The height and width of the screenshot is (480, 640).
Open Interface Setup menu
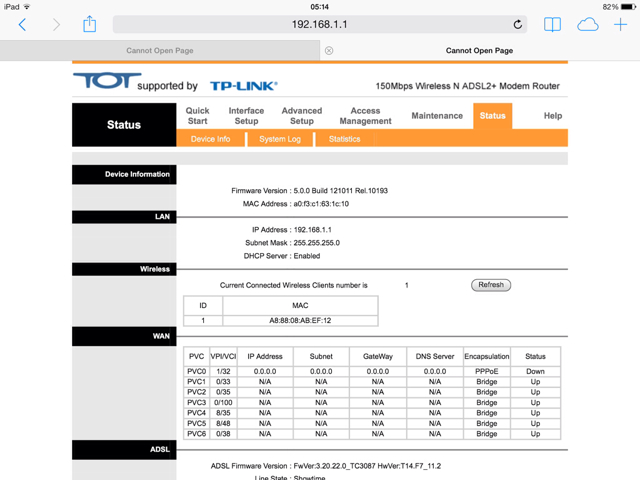point(246,116)
